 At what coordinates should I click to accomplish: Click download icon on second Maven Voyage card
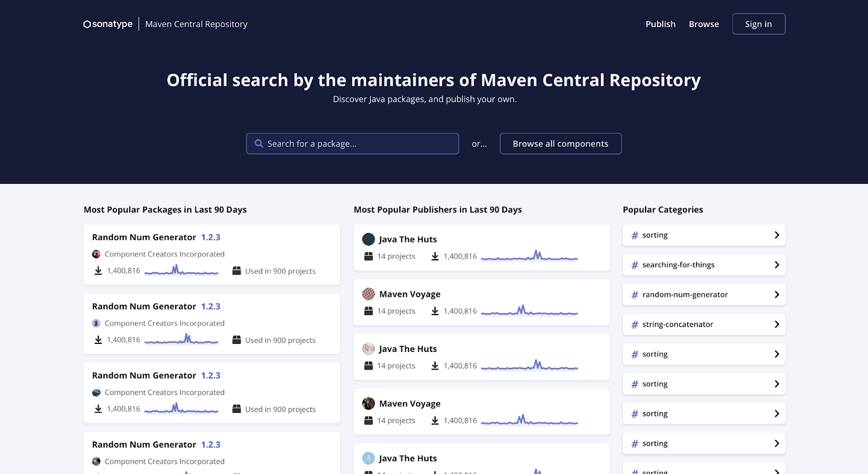click(x=435, y=420)
